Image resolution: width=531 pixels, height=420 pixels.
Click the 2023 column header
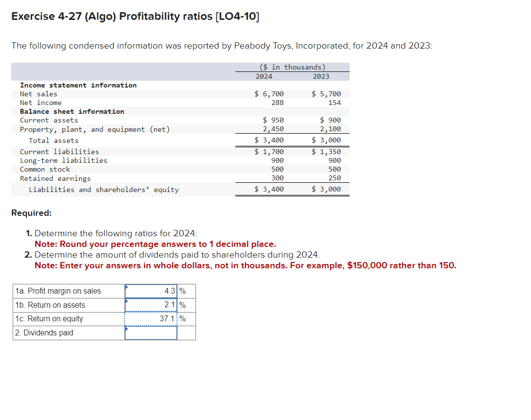[320, 76]
